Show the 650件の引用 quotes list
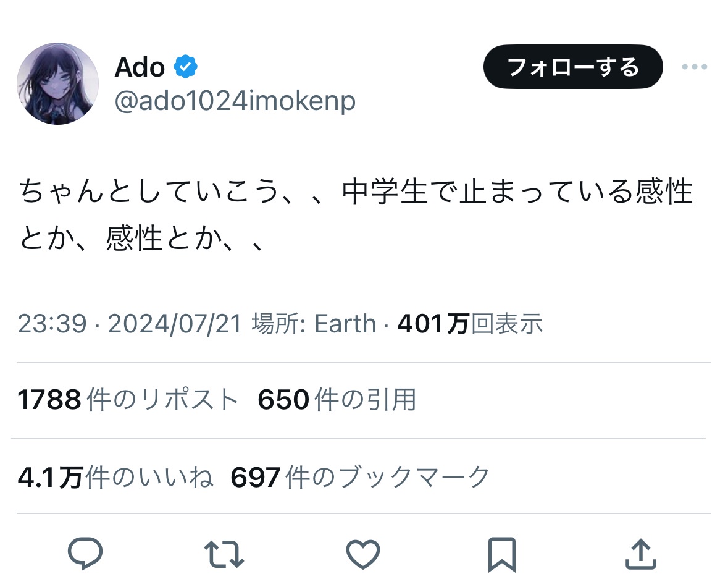 tap(337, 400)
